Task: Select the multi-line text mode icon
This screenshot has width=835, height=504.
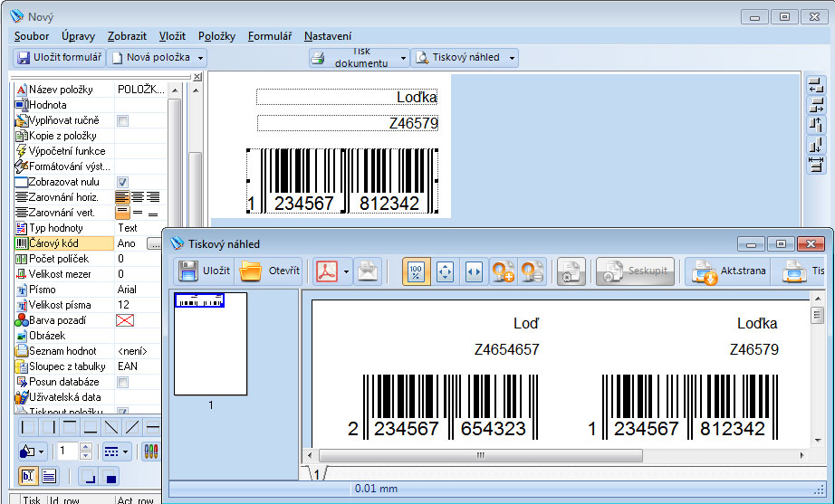Action: pyautogui.click(x=49, y=476)
